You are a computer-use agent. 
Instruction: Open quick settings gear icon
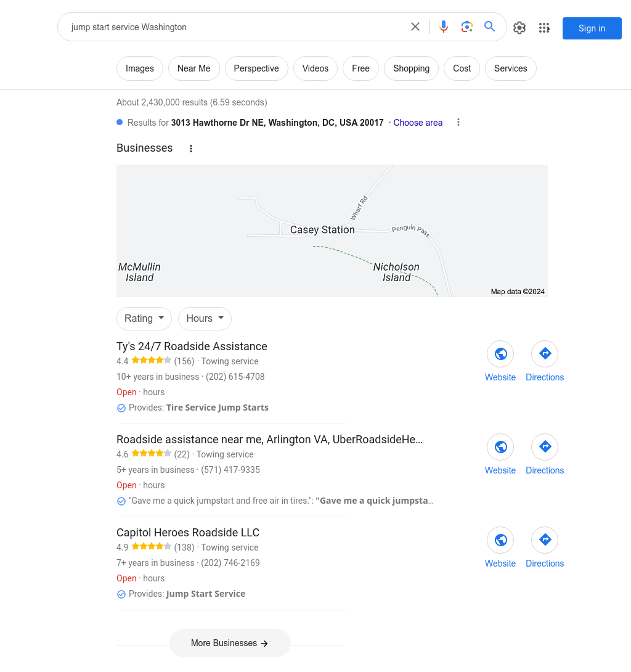pos(519,28)
